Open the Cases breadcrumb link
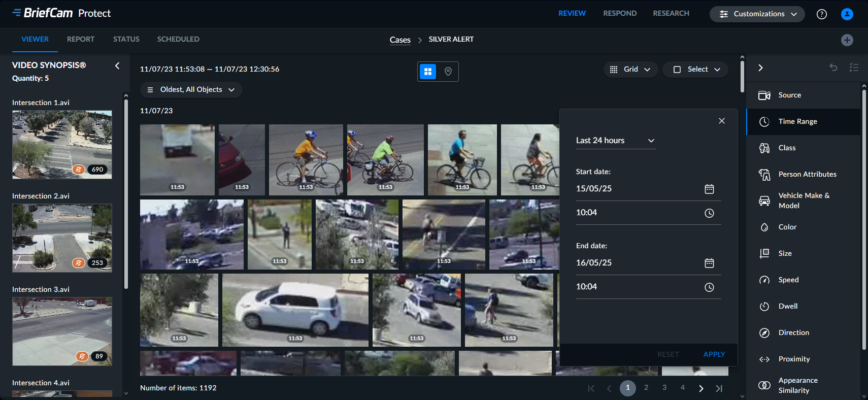This screenshot has width=868, height=400. (x=400, y=40)
